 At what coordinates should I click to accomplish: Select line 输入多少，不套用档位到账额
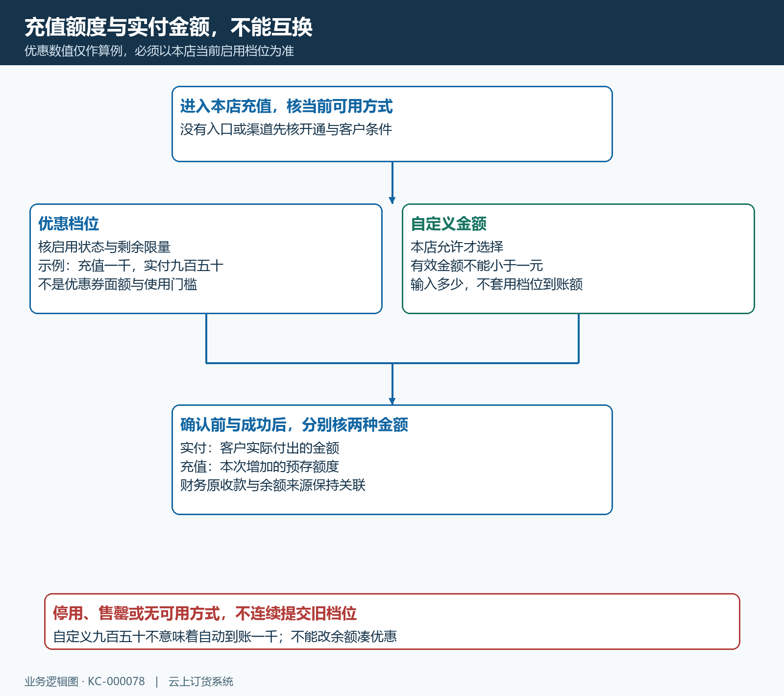pyautogui.click(x=496, y=284)
